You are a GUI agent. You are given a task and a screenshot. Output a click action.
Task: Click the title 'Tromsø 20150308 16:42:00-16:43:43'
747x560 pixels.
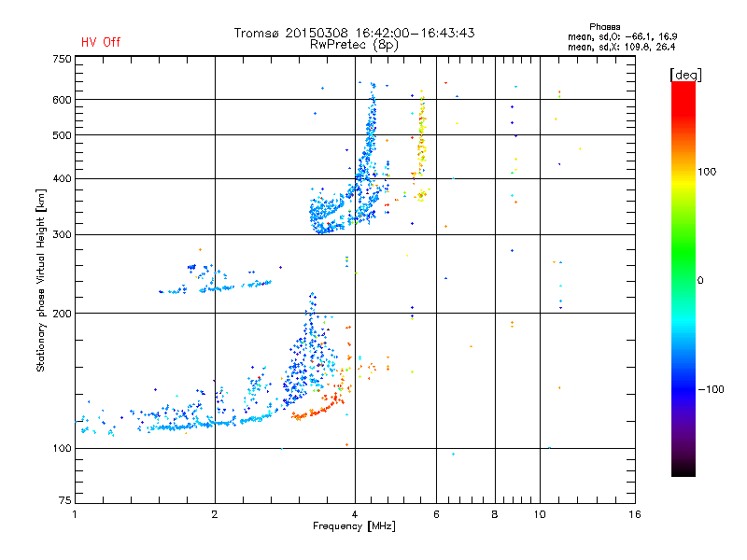[x=354, y=33]
